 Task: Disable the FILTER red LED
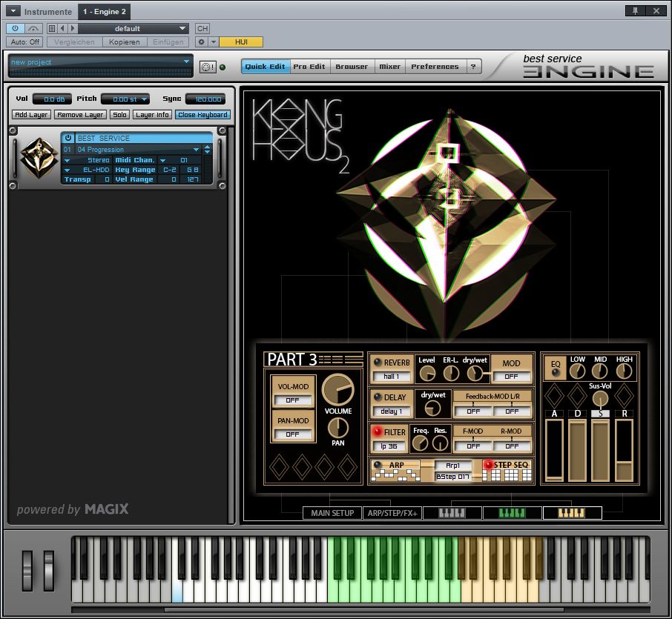378,431
